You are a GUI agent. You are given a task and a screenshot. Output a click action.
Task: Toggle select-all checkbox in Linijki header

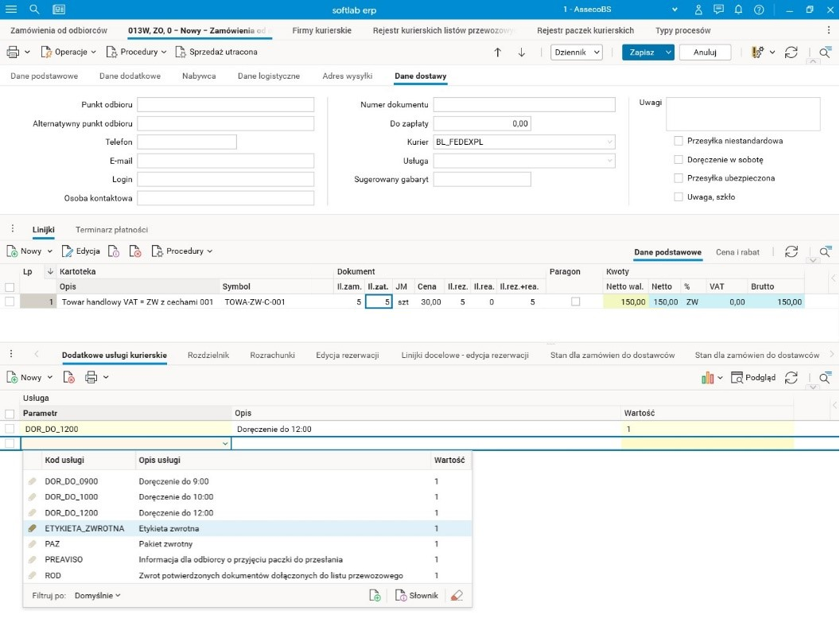pyautogui.click(x=10, y=287)
